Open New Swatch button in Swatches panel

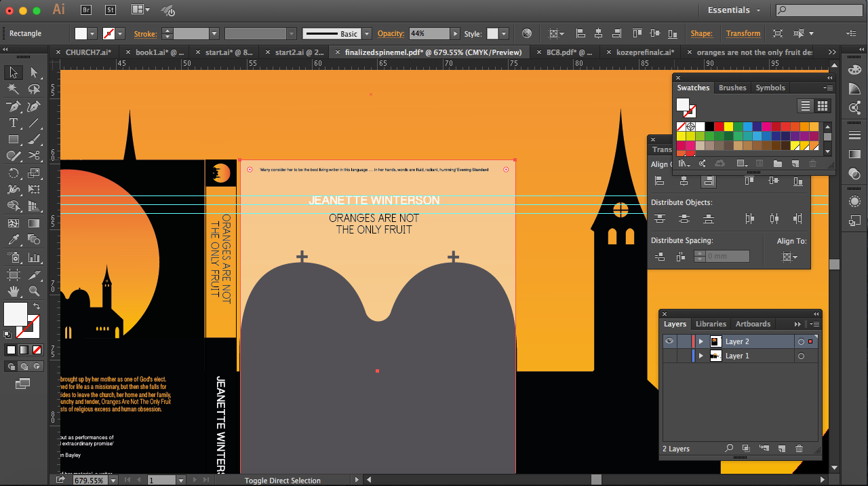click(795, 164)
